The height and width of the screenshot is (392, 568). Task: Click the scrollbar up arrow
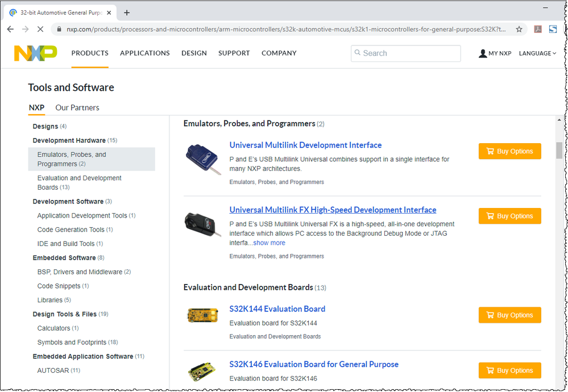(559, 120)
